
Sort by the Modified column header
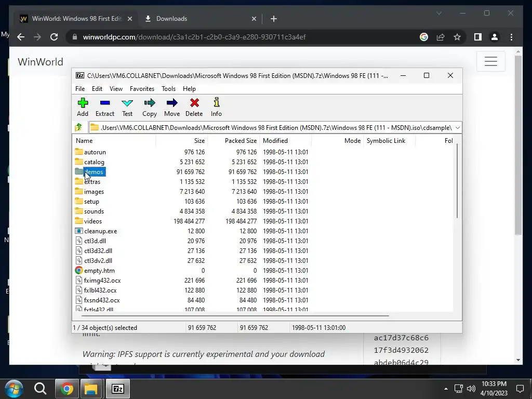[285, 140]
